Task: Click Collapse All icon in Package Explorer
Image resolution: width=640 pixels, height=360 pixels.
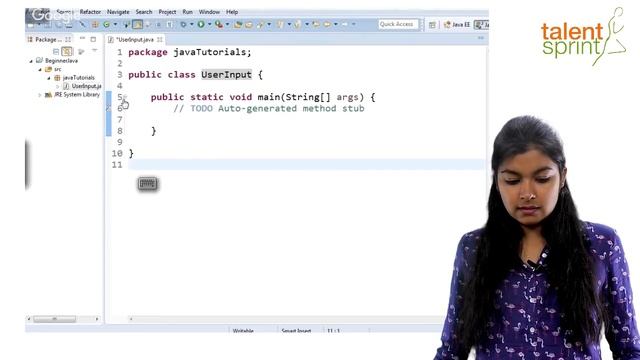Action: (56, 51)
